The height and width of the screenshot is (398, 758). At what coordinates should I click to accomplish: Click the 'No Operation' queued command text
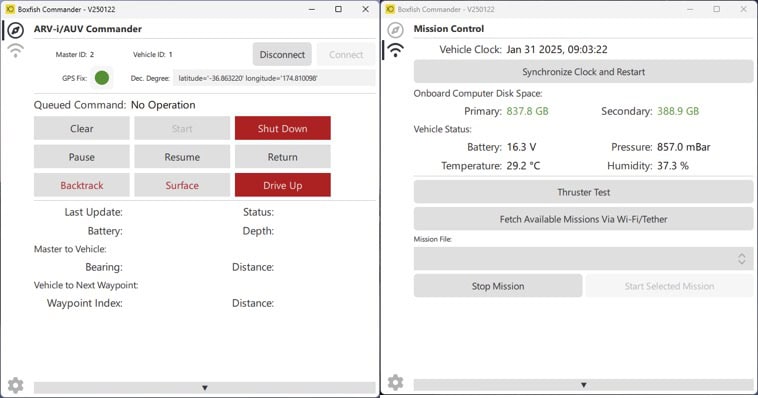(163, 105)
